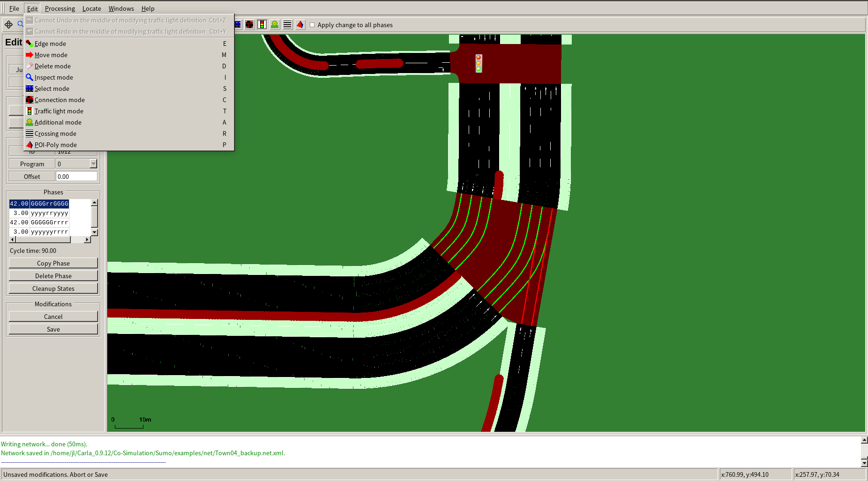
Task: Select the phase row GGGGGGrrrr
Action: pos(39,222)
